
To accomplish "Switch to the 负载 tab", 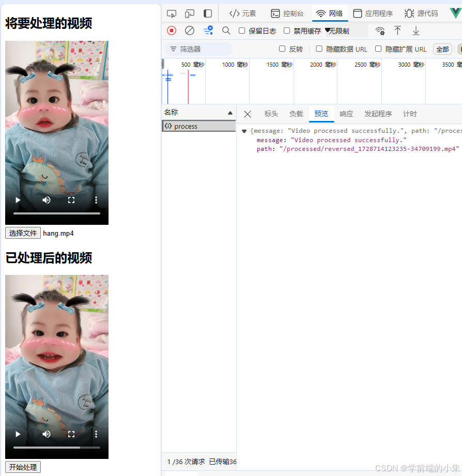I will (296, 114).
